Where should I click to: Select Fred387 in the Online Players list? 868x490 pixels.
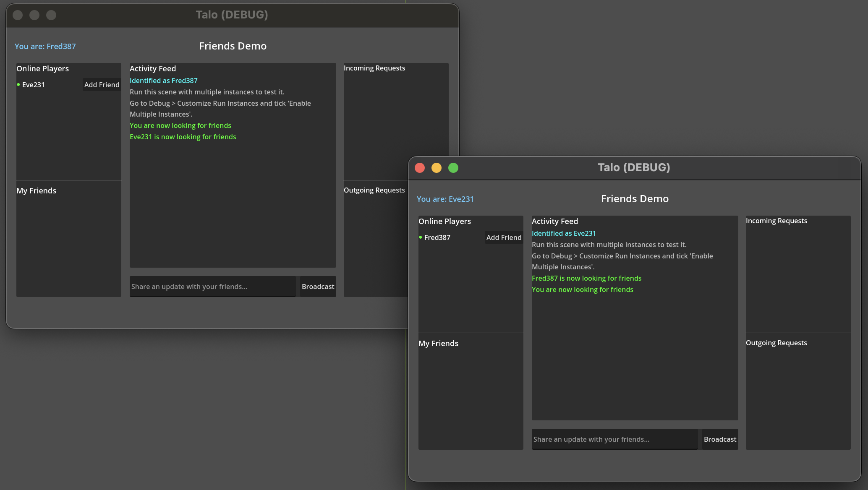(437, 237)
